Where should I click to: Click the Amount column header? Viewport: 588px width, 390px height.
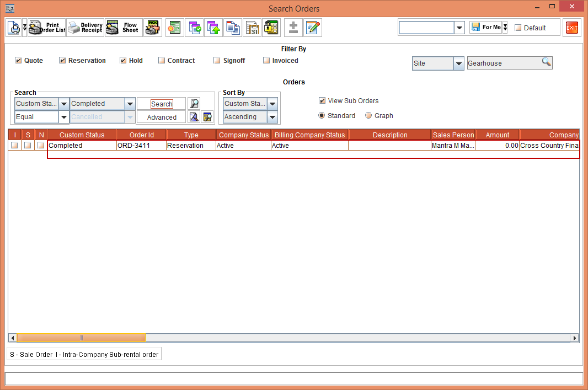(497, 135)
